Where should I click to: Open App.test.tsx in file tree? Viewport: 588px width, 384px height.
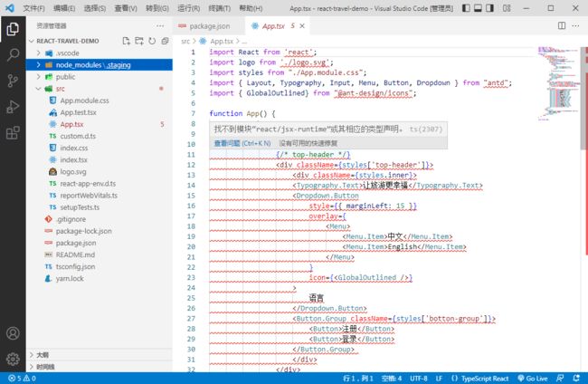100,112
